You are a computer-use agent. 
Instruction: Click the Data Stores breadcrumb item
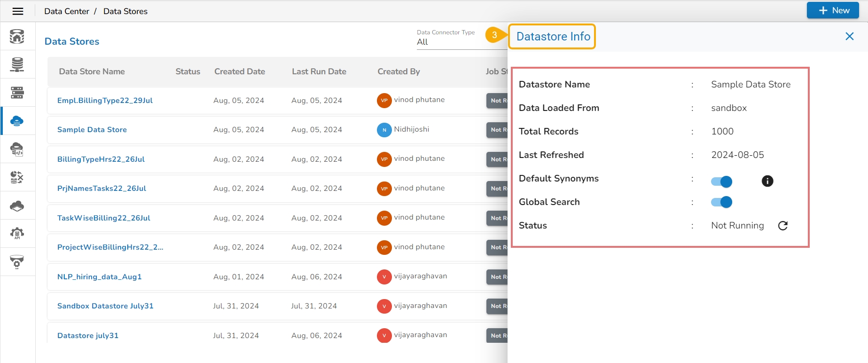coord(125,11)
